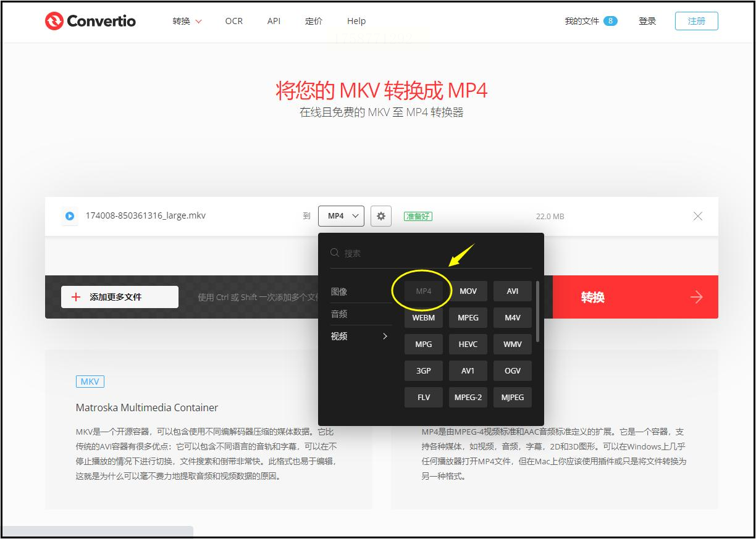Click the 注册 register button
This screenshot has height=539, width=756.
coord(697,21)
